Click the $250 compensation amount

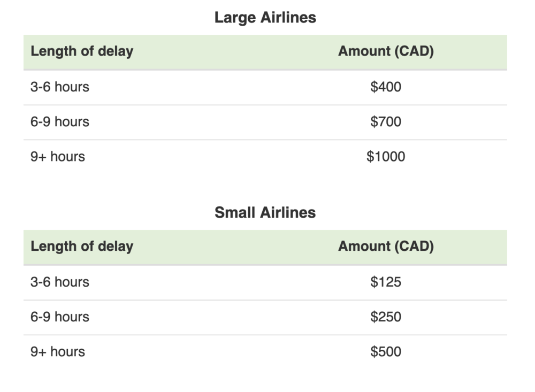click(386, 317)
